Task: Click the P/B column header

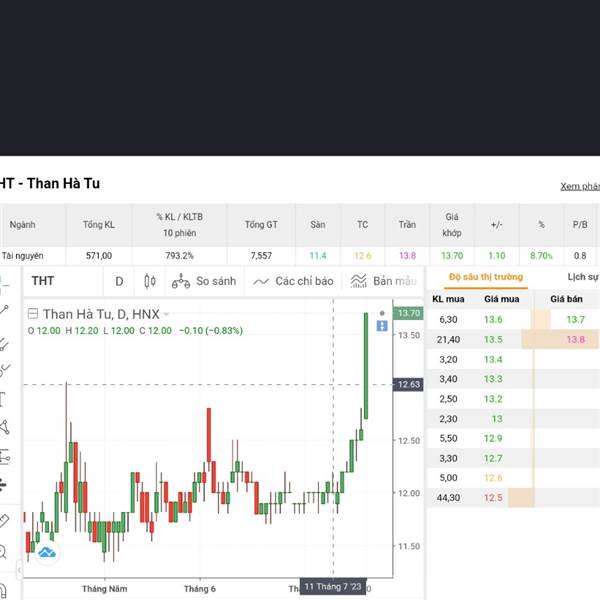Action: [580, 225]
